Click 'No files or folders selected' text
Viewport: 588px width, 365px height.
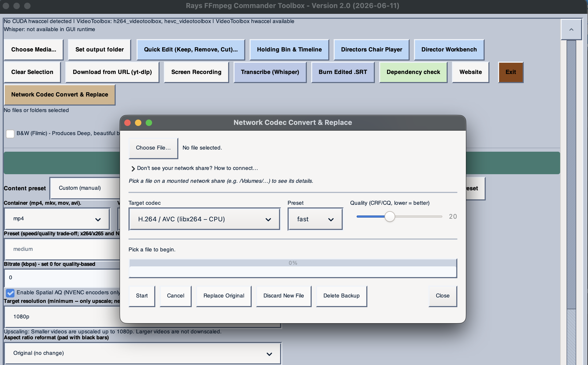pyautogui.click(x=36, y=110)
